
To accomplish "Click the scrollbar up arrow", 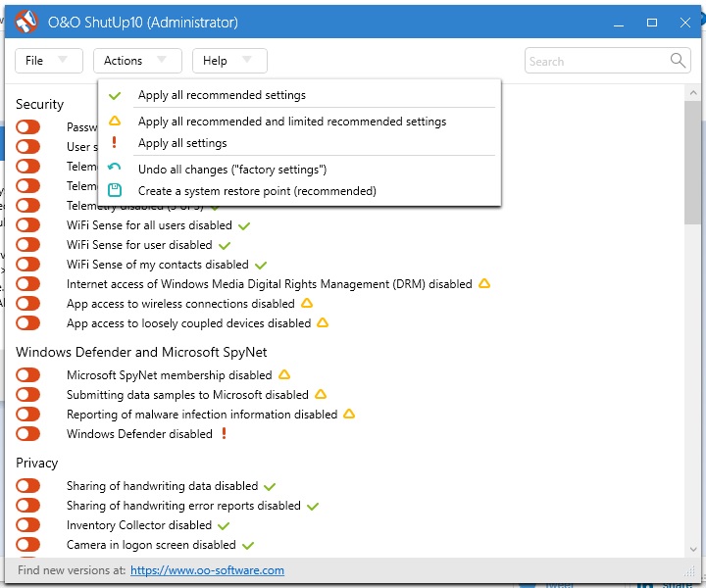I will [693, 93].
